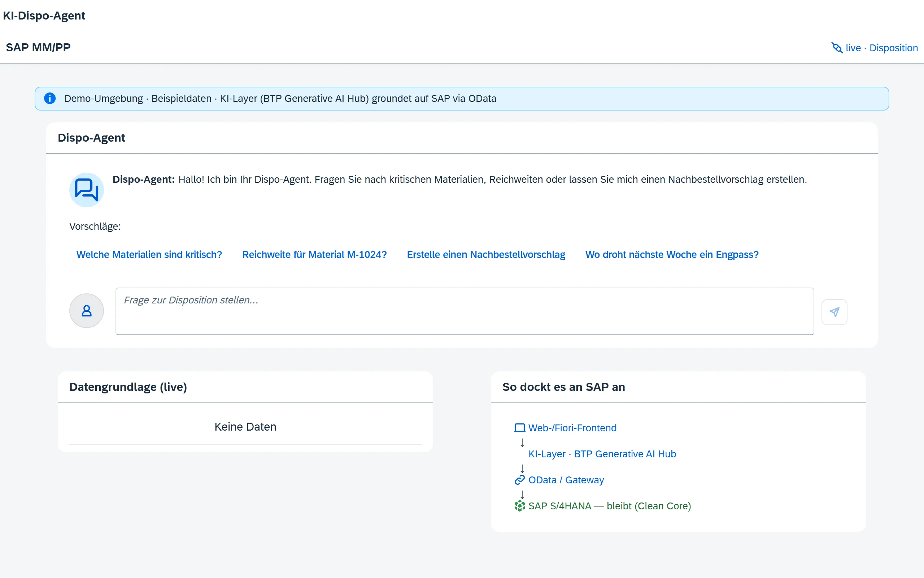The image size is (924, 578).
Task: Click 'KI-Layer · BTP Generative AI Hub' label
Action: click(602, 454)
